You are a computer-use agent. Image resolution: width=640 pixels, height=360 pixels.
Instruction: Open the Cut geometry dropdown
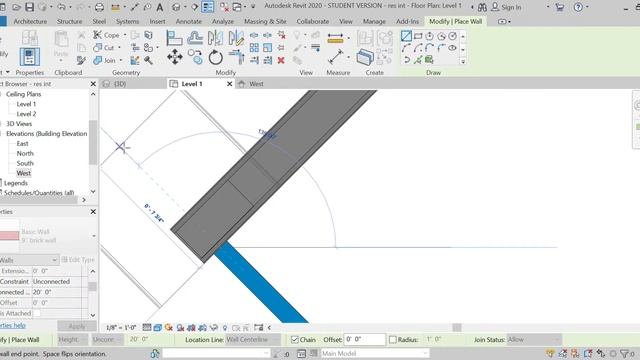pyautogui.click(x=120, y=48)
